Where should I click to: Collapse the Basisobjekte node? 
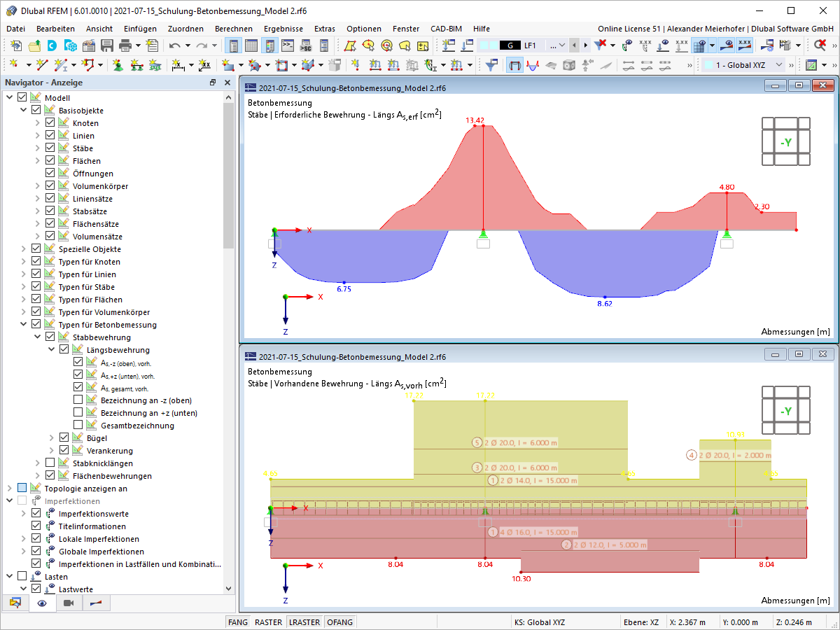[24, 111]
